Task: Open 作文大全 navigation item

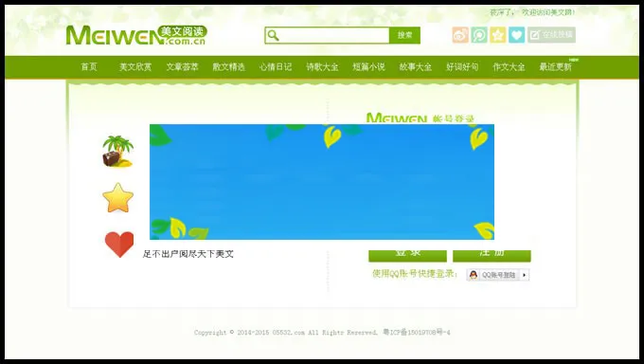Action: pos(509,66)
